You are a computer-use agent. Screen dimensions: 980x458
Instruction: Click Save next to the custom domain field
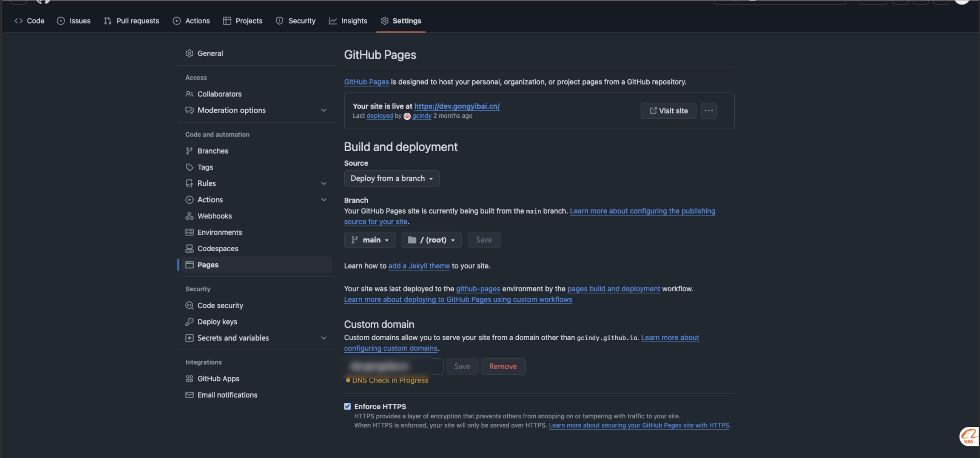pos(462,366)
